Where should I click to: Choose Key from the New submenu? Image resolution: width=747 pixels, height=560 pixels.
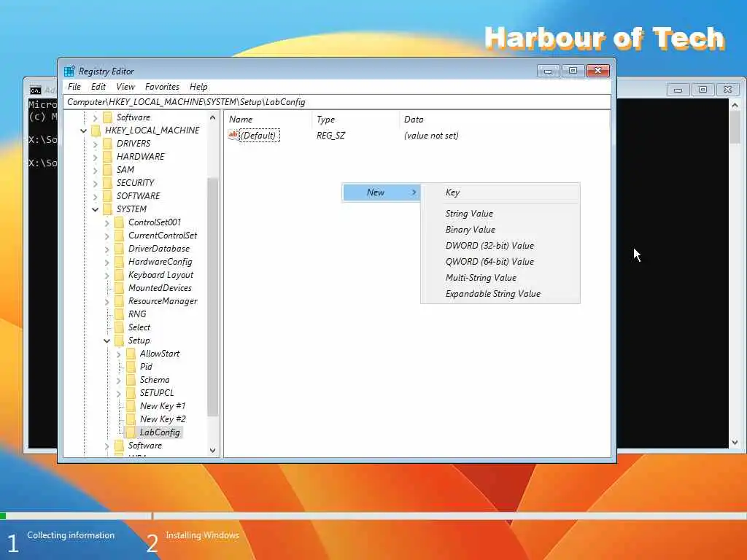500,192
